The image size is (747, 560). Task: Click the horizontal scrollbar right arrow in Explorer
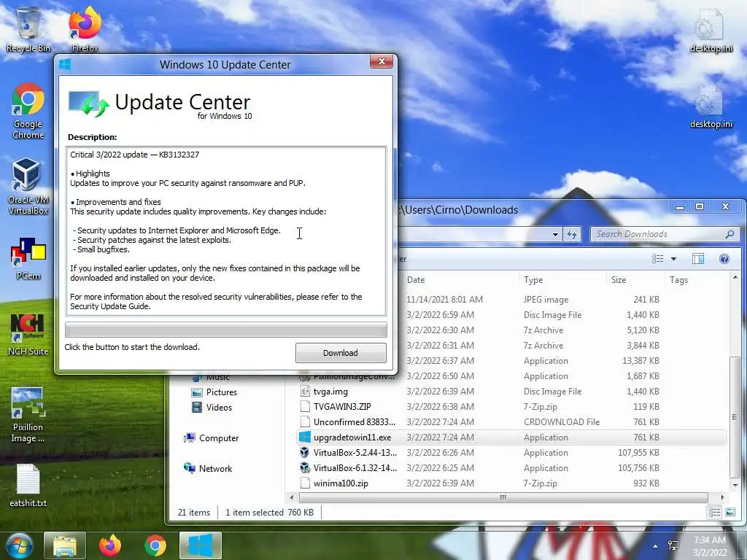click(x=722, y=497)
